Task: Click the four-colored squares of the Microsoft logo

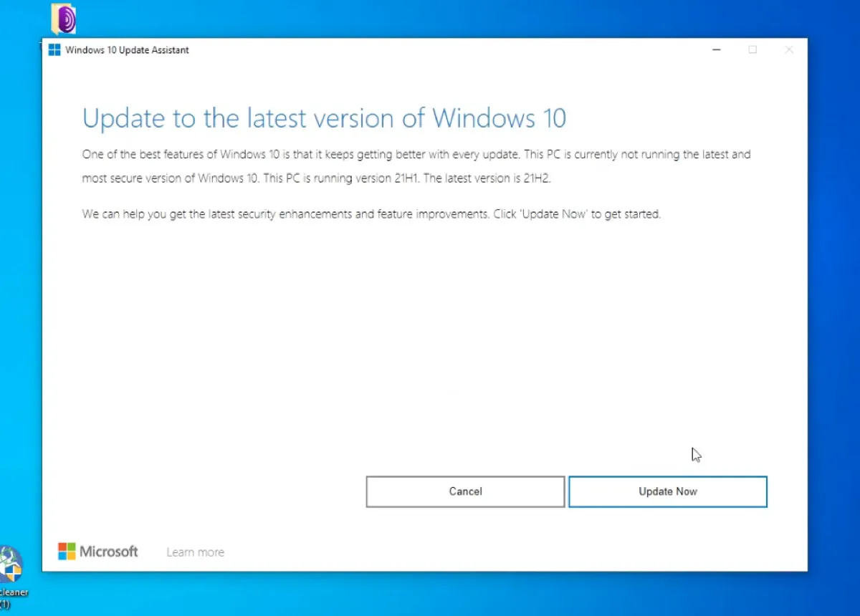Action: click(66, 552)
